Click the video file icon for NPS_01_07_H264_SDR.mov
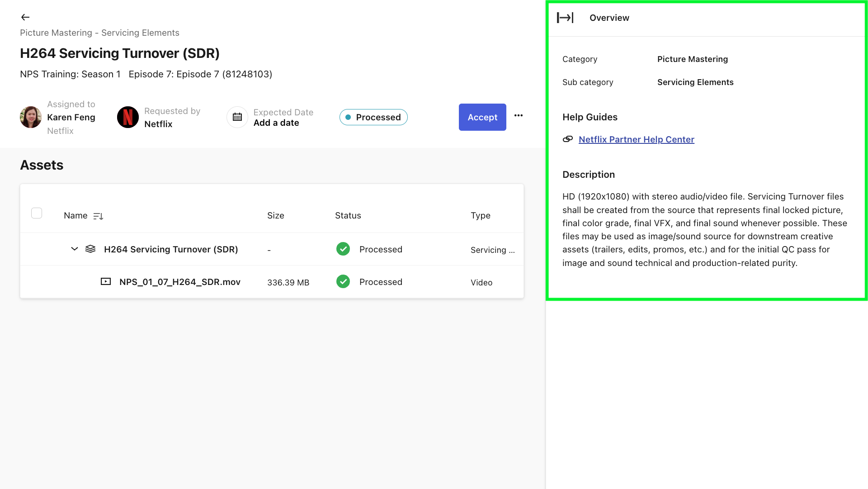 click(106, 281)
